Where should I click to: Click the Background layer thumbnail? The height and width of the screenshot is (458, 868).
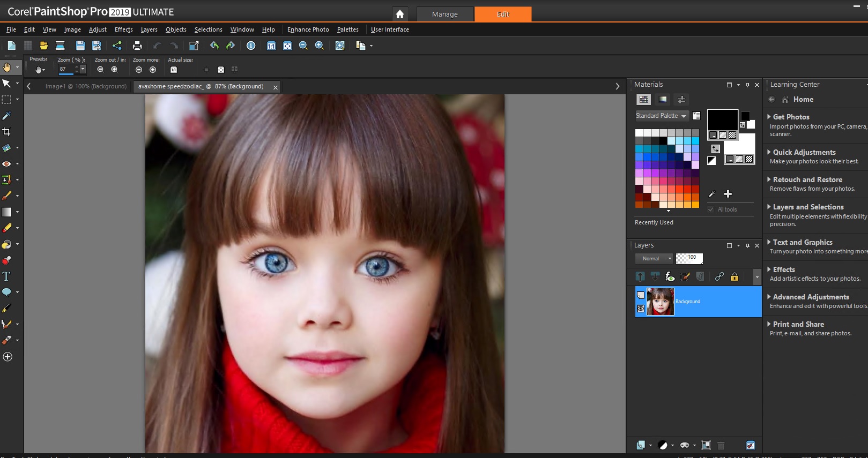click(661, 302)
